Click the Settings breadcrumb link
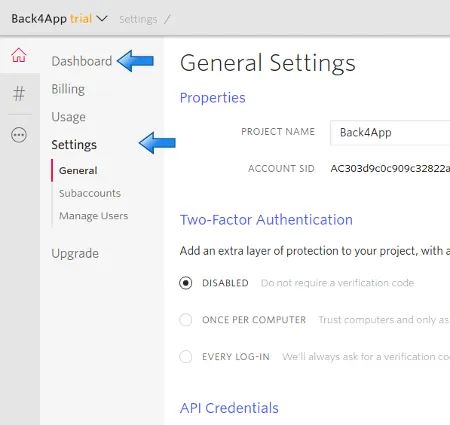 138,19
